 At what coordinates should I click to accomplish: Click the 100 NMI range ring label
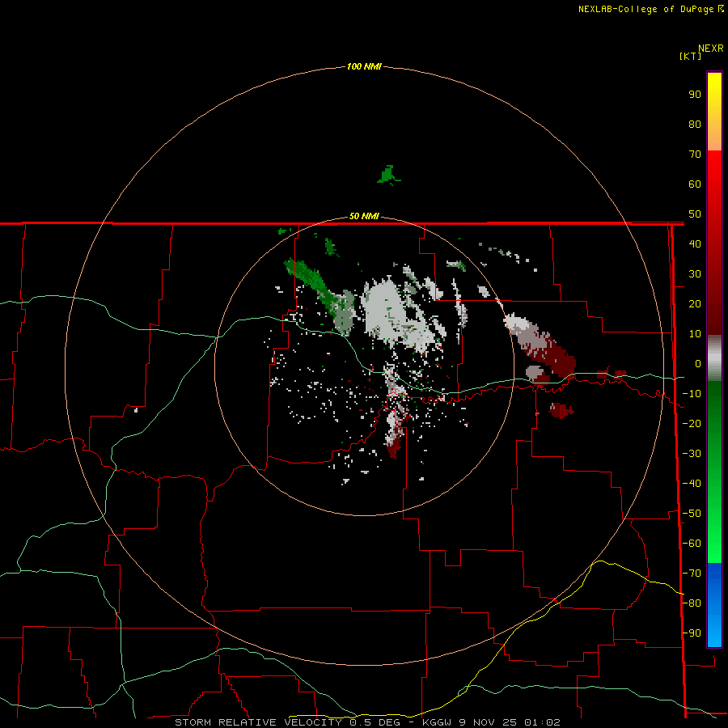click(364, 66)
